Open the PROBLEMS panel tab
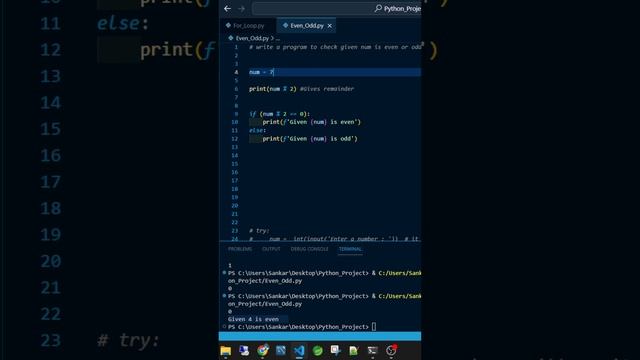640x360 pixels. [240, 249]
